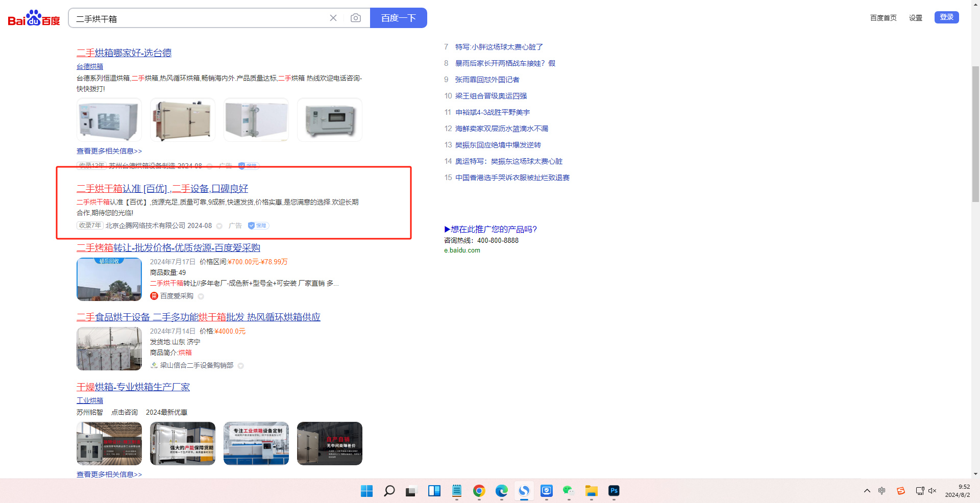Open File Explorer from the taskbar
Viewport: 980px width, 503px height.
591,491
